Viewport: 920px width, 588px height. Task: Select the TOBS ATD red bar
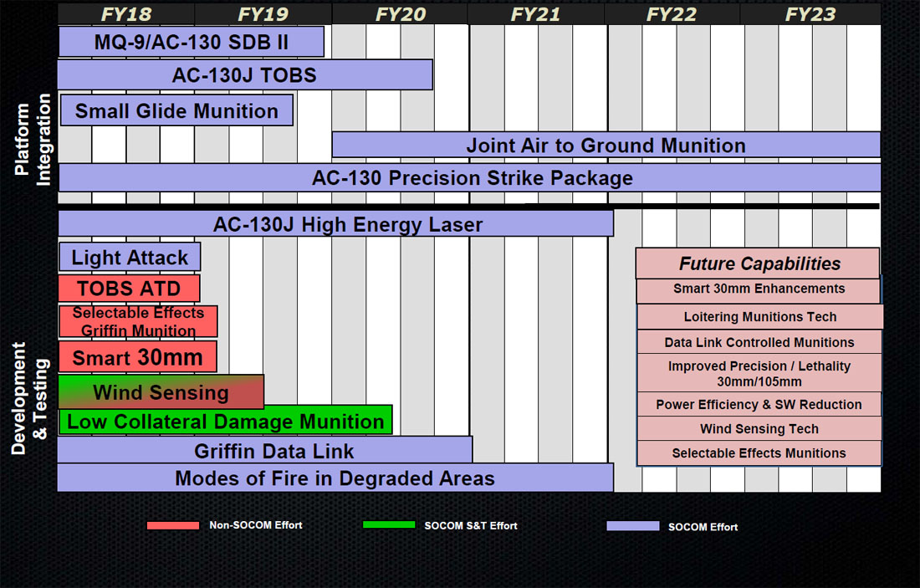click(x=129, y=288)
